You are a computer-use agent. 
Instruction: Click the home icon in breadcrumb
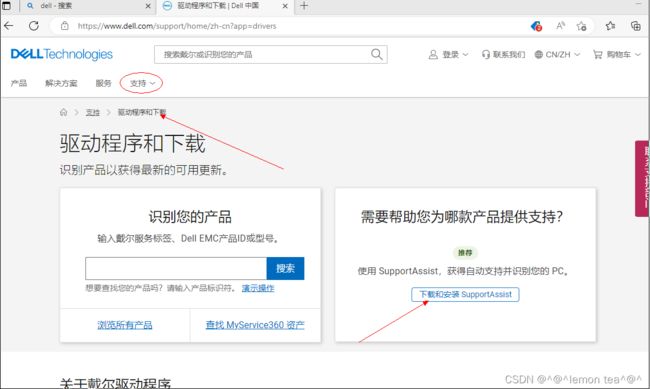[63, 112]
